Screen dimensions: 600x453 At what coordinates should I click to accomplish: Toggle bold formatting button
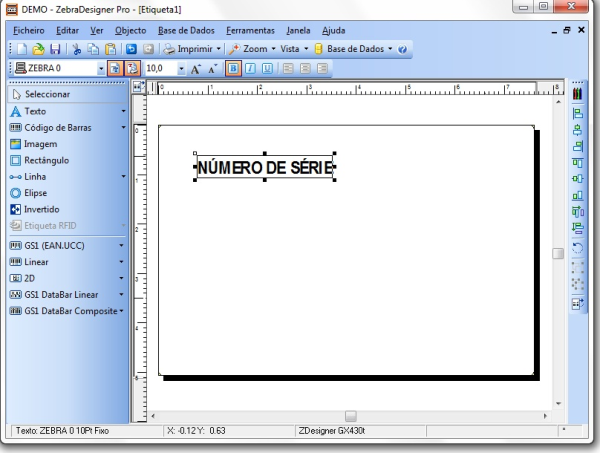click(233, 69)
